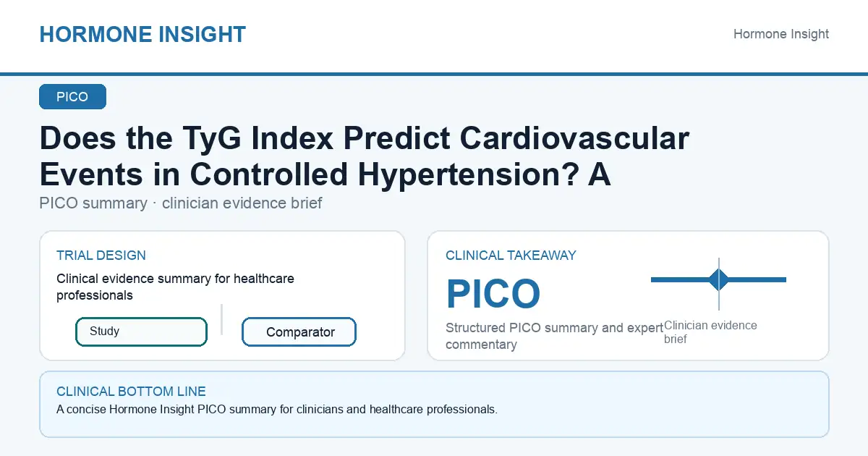Click the Comparator pill button
The height and width of the screenshot is (456, 868).
pos(299,332)
